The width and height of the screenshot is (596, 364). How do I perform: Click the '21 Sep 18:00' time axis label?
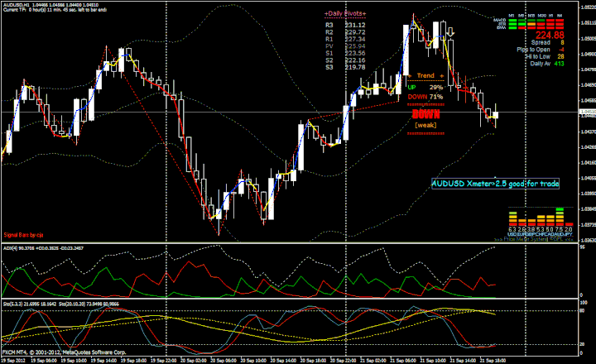(493, 360)
